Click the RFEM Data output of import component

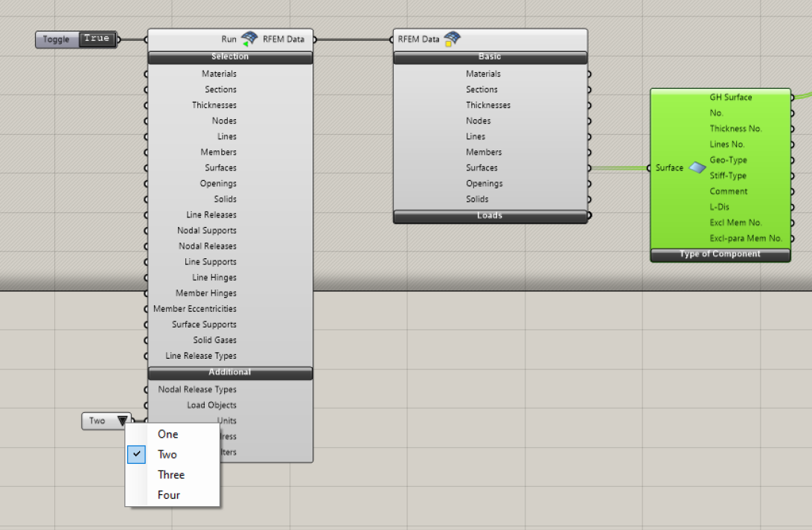(284, 39)
